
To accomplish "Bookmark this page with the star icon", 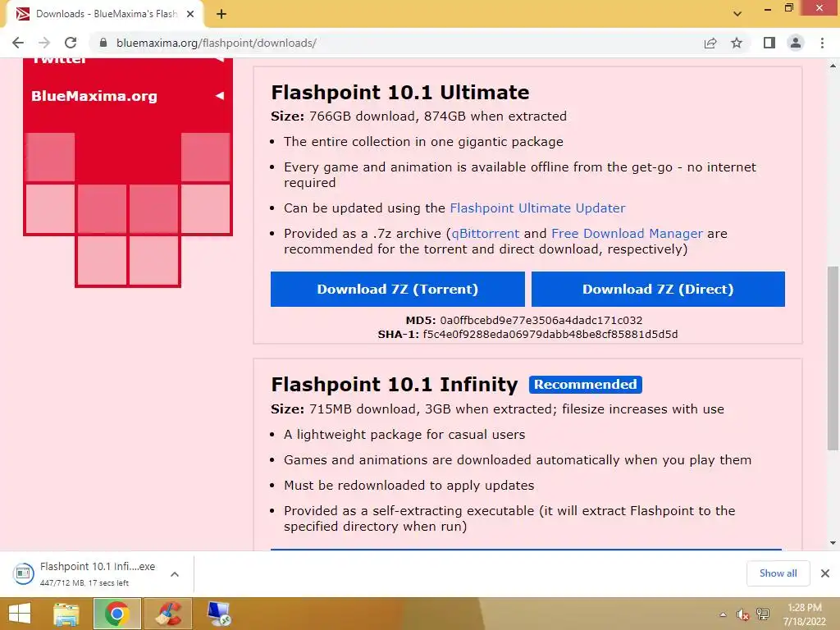I will (737, 43).
